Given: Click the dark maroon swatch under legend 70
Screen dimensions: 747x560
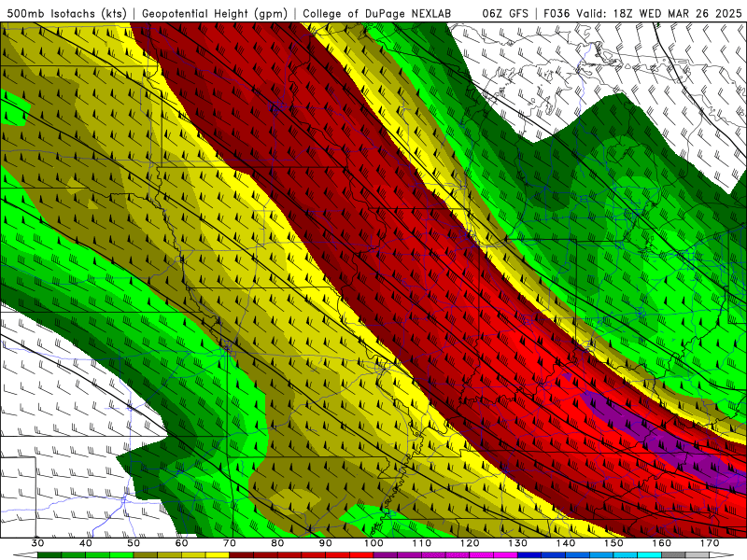Looking at the screenshot, I should [x=242, y=555].
